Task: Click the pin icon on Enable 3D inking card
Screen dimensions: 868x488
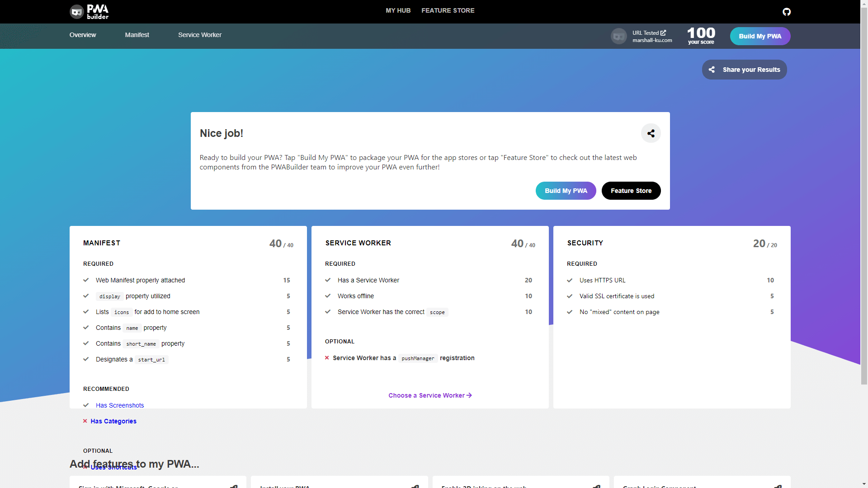Action: (x=596, y=487)
